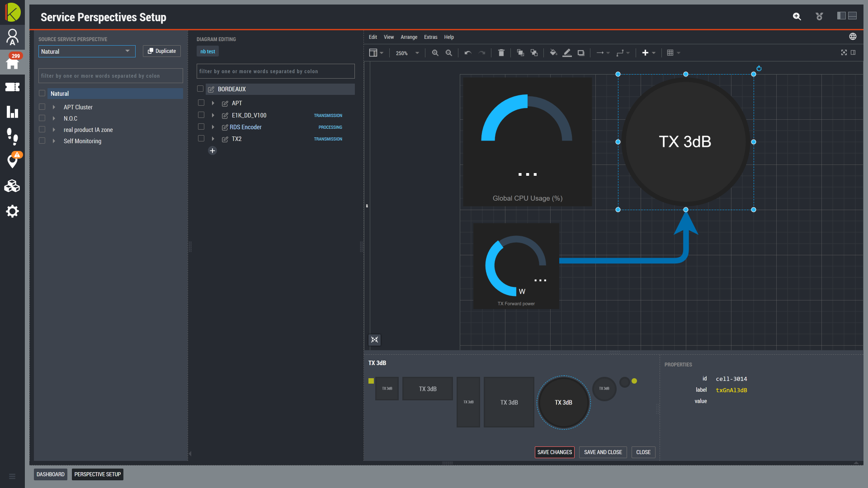Click the TX 3dB circular thumbnail in panel

click(x=563, y=402)
